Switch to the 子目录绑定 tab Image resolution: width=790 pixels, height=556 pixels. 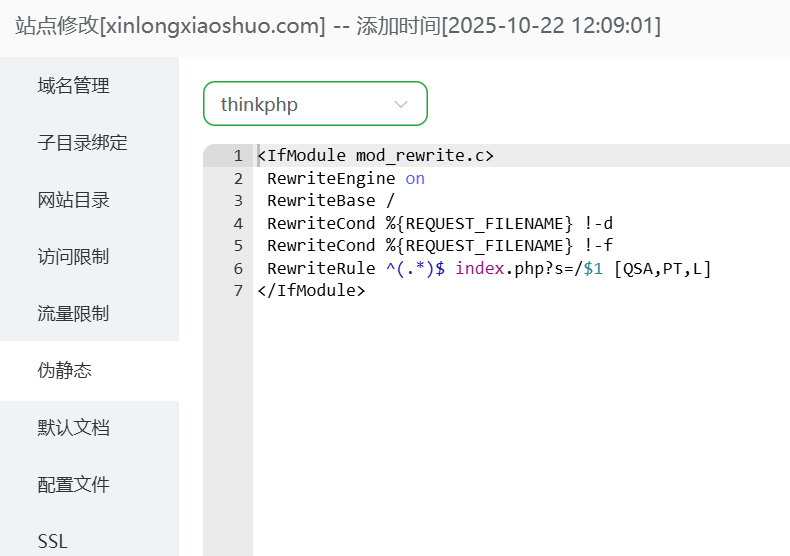point(83,143)
